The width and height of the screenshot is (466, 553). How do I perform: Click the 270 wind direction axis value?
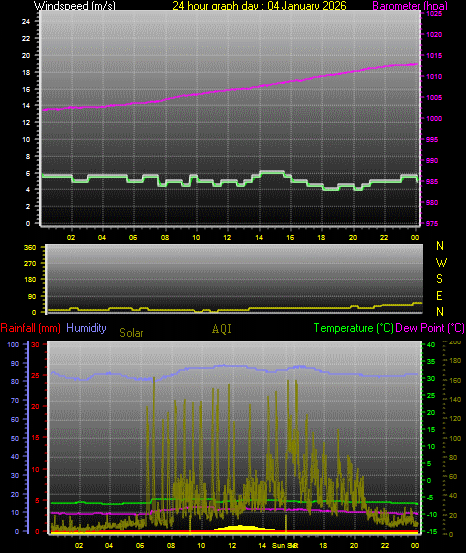click(x=30, y=263)
